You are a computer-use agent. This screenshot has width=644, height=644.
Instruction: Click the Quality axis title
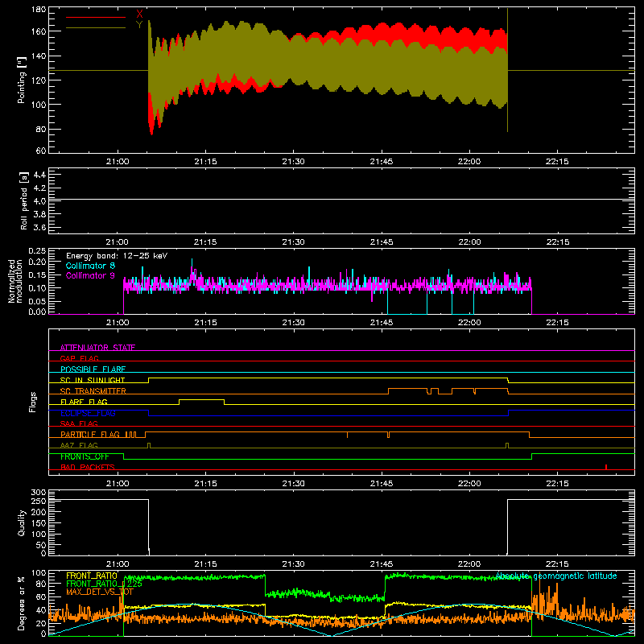click(x=22, y=522)
